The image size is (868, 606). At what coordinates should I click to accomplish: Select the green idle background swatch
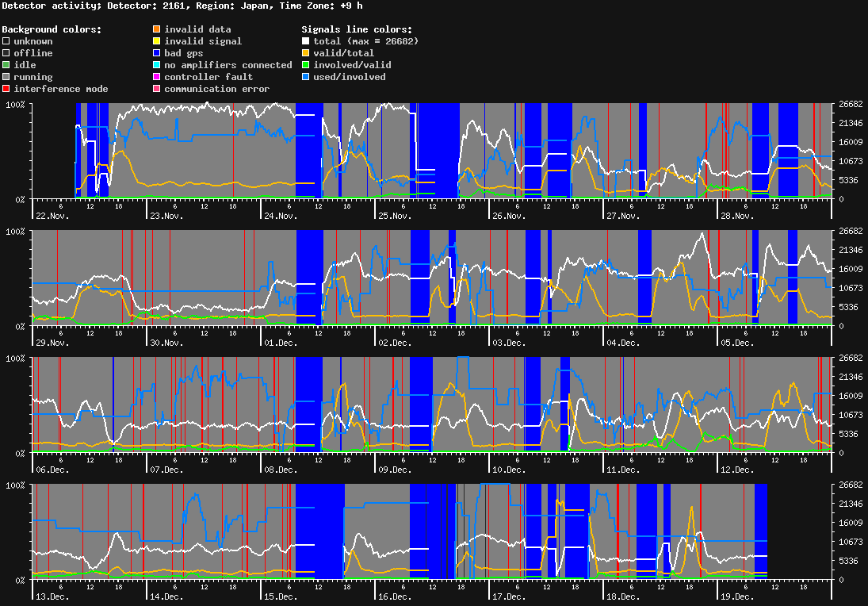click(6, 65)
